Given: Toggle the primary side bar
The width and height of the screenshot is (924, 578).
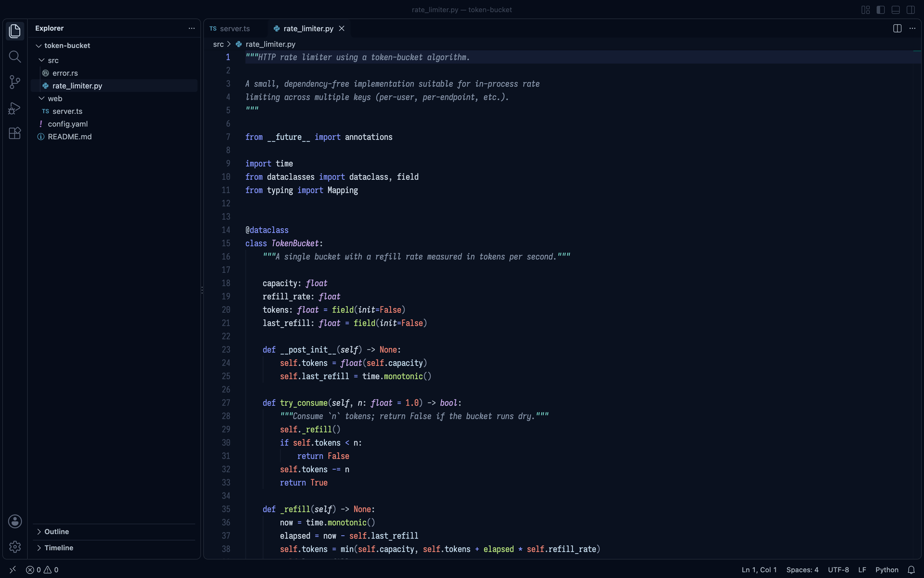Looking at the screenshot, I should tap(881, 10).
